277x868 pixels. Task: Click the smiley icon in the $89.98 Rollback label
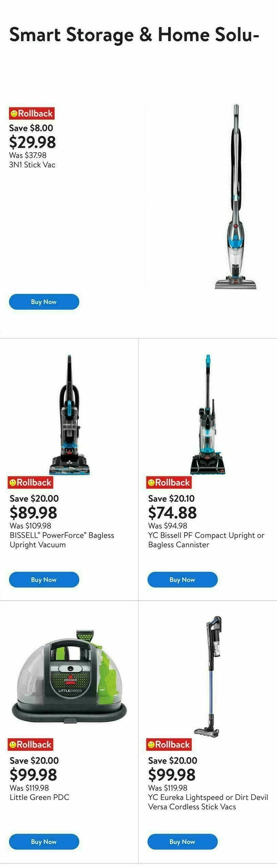14,482
